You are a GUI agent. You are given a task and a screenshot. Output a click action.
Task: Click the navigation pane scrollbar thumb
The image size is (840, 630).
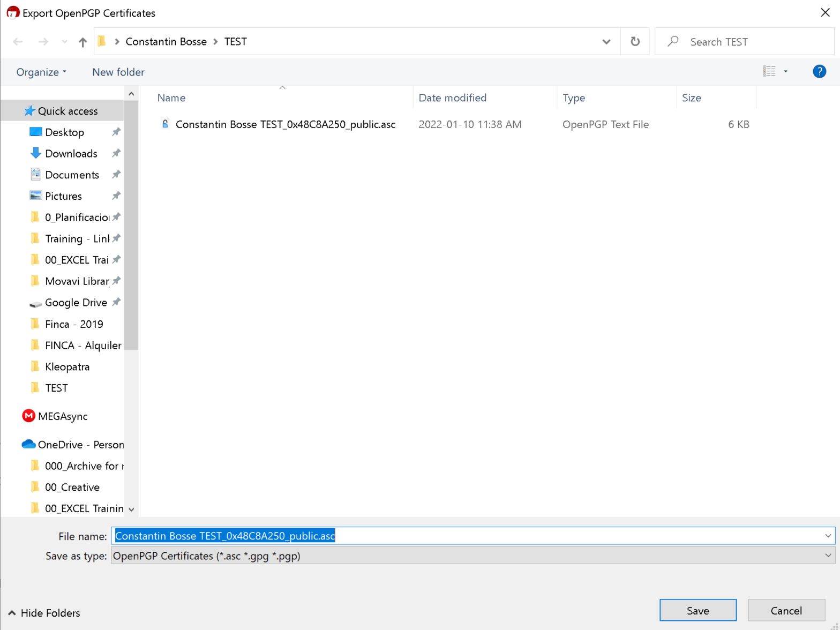[x=131, y=225]
